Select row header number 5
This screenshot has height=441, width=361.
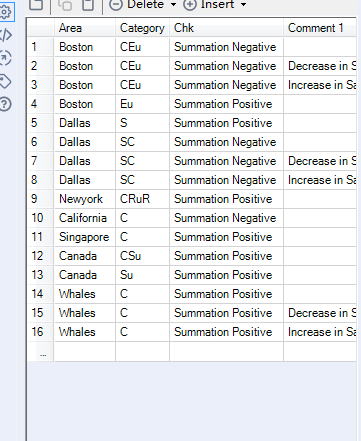[x=40, y=123]
